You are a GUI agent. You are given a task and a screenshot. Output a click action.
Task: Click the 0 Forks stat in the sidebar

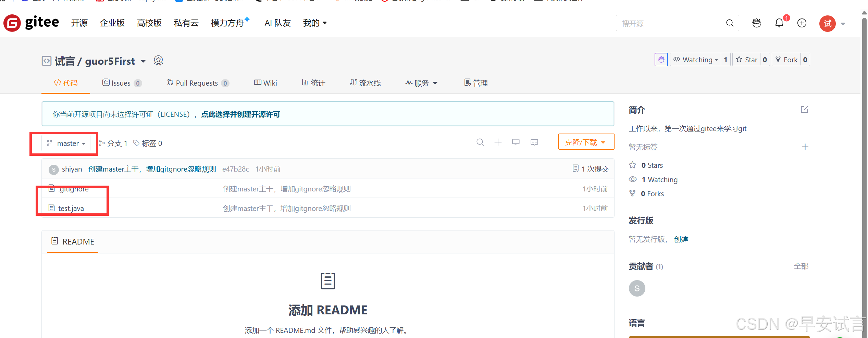pyautogui.click(x=647, y=194)
